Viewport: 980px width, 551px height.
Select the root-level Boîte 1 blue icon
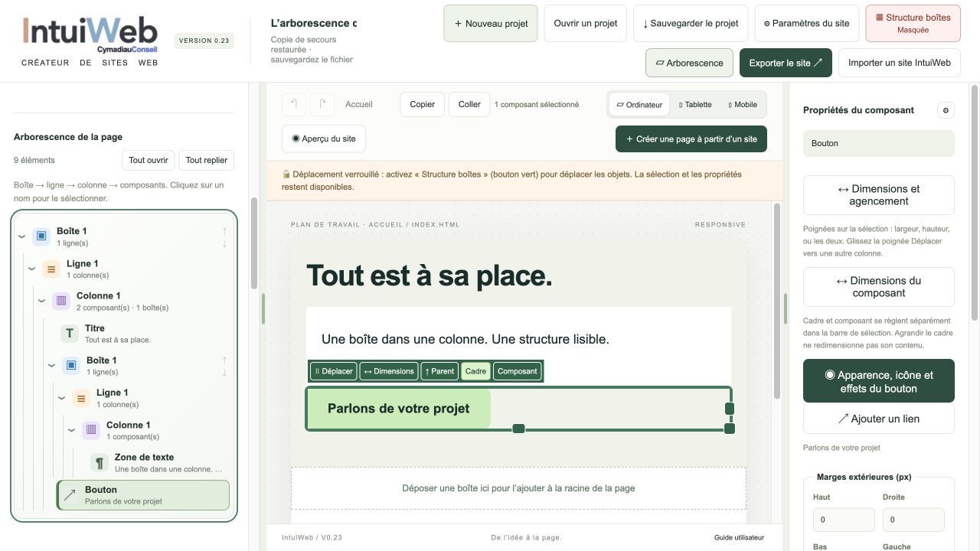41,236
